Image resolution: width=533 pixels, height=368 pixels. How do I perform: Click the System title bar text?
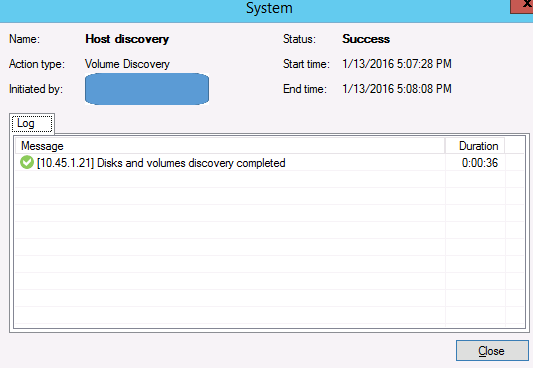click(269, 8)
